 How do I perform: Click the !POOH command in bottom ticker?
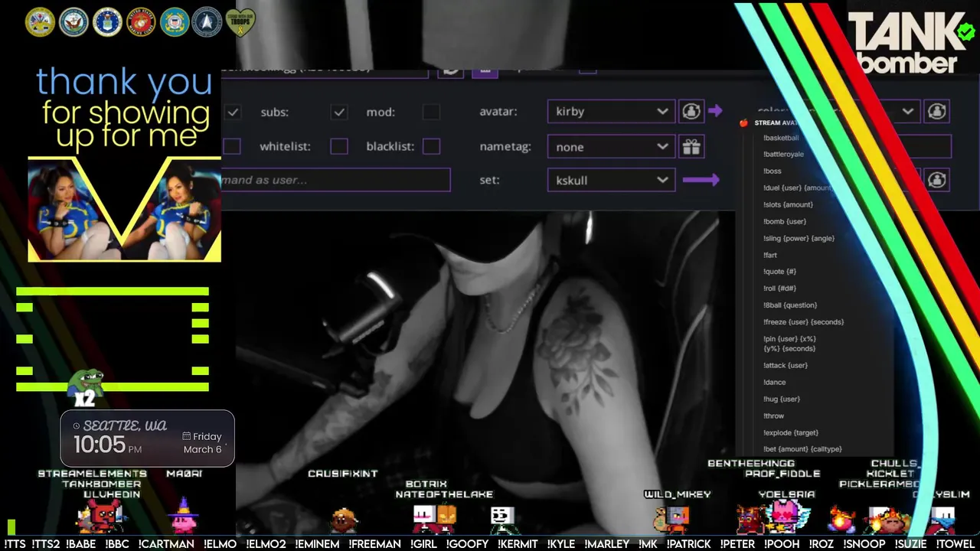(782, 544)
